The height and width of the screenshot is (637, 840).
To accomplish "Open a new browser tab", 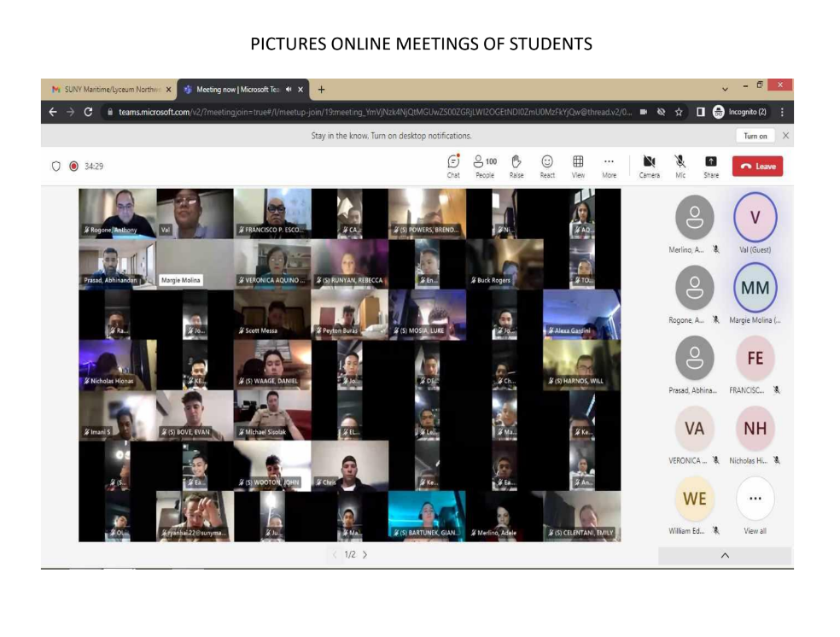I will pos(322,90).
